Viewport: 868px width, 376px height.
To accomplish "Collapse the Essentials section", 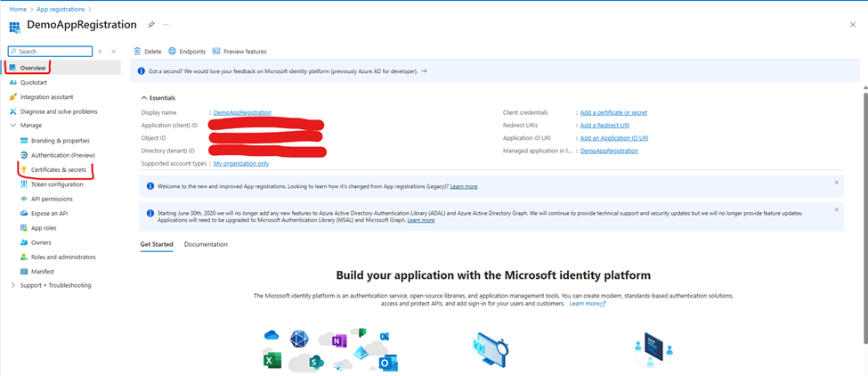I will pos(144,98).
